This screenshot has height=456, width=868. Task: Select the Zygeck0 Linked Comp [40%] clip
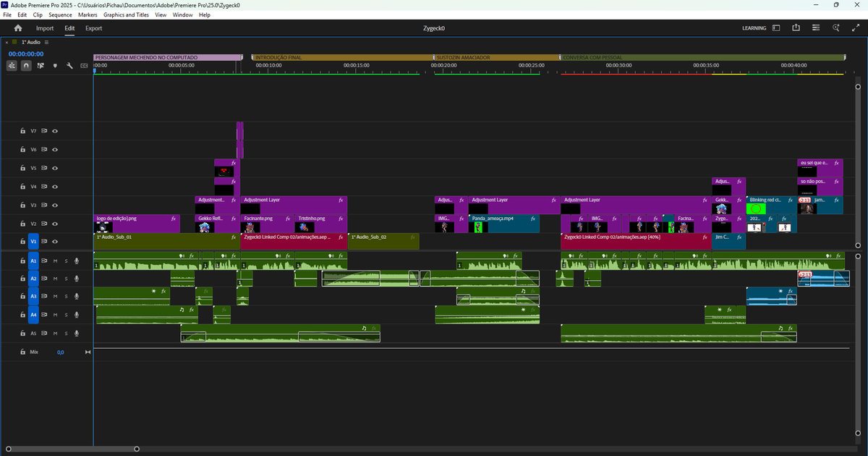click(x=636, y=242)
